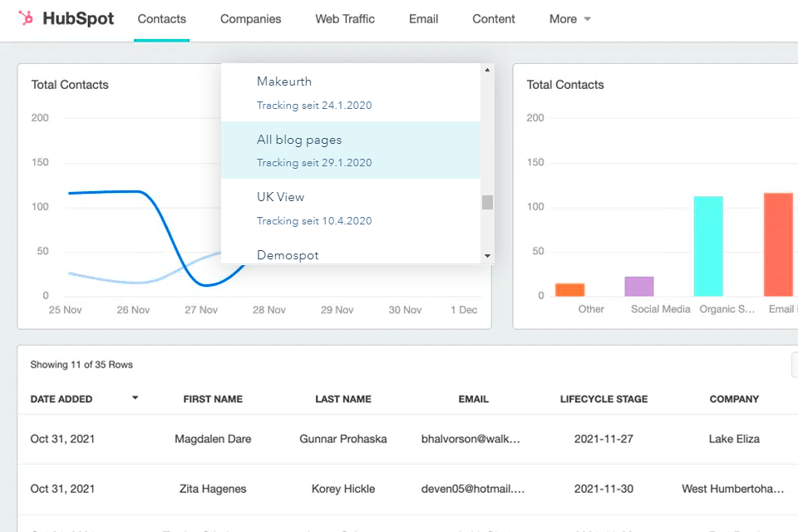Sort by the Date Added arrow
This screenshot has width=798, height=532.
point(135,397)
